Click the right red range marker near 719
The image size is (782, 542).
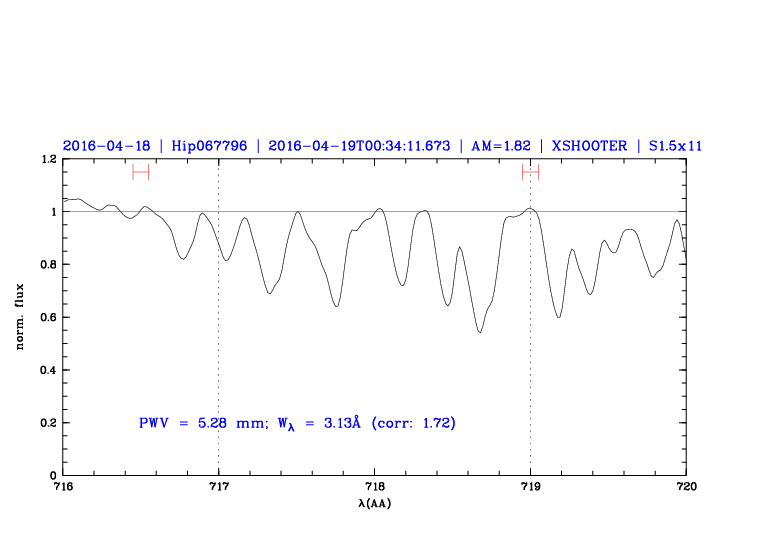(x=530, y=172)
